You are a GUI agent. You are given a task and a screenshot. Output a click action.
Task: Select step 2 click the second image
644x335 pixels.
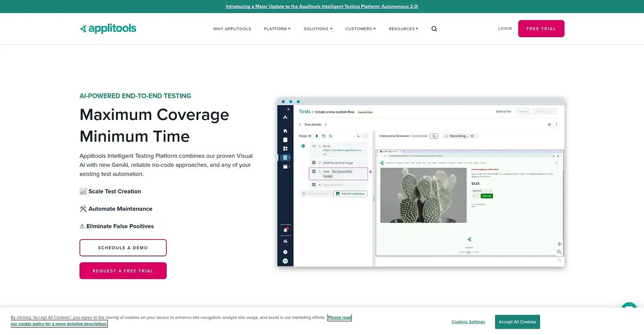[339, 163]
